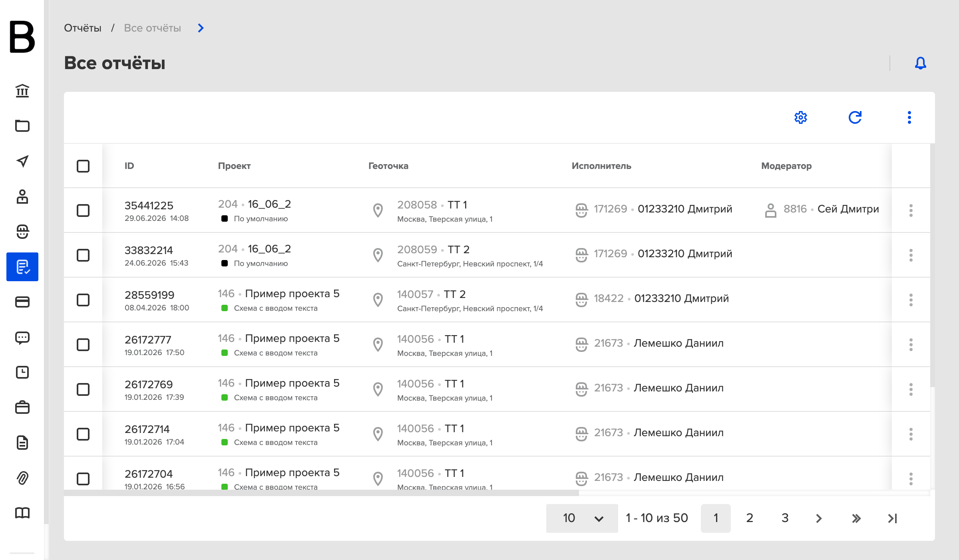Select checkbox for report 26172769
This screenshot has width=959, height=560.
pyautogui.click(x=83, y=389)
